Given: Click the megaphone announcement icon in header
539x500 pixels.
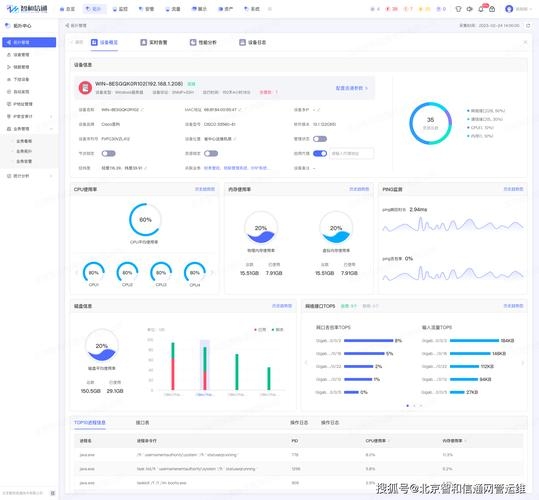Looking at the screenshot, I should click(x=469, y=9).
